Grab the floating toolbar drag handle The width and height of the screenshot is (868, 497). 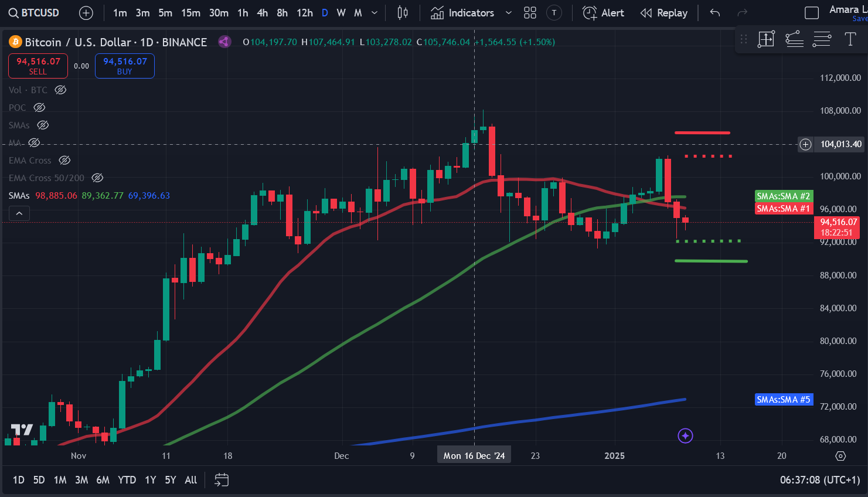click(x=744, y=39)
